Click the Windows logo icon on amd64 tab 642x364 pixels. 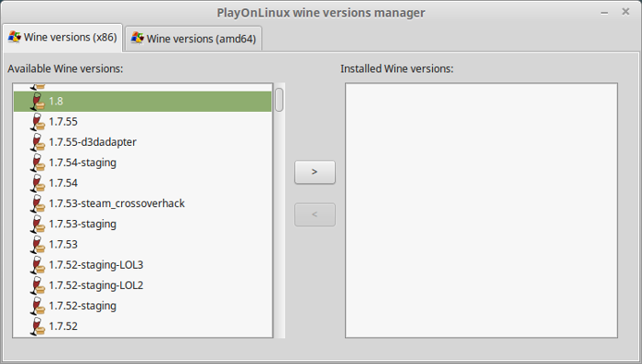pyautogui.click(x=138, y=39)
